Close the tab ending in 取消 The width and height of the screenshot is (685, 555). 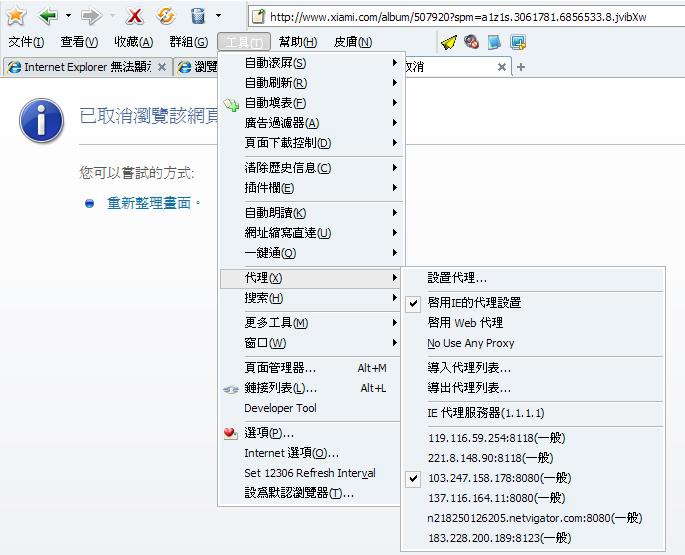[502, 67]
